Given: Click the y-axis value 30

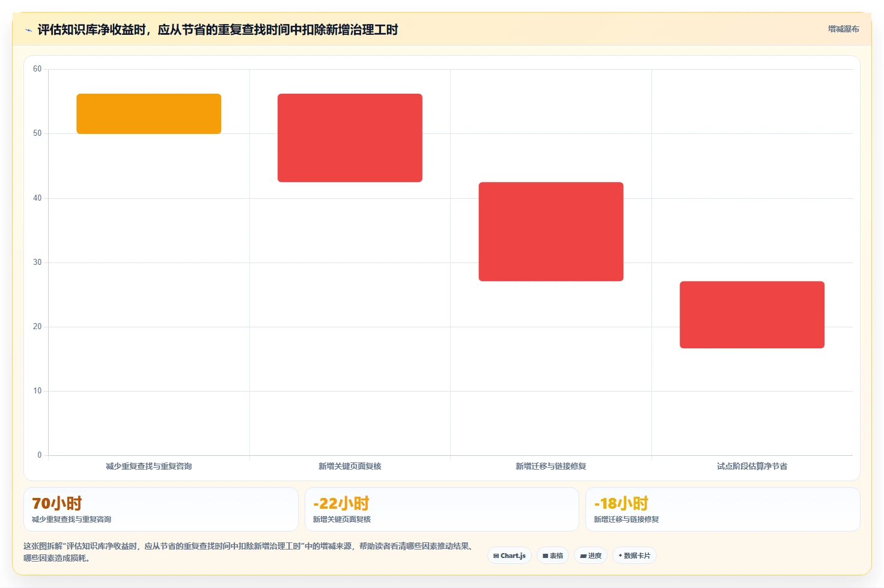Looking at the screenshot, I should pos(37,262).
